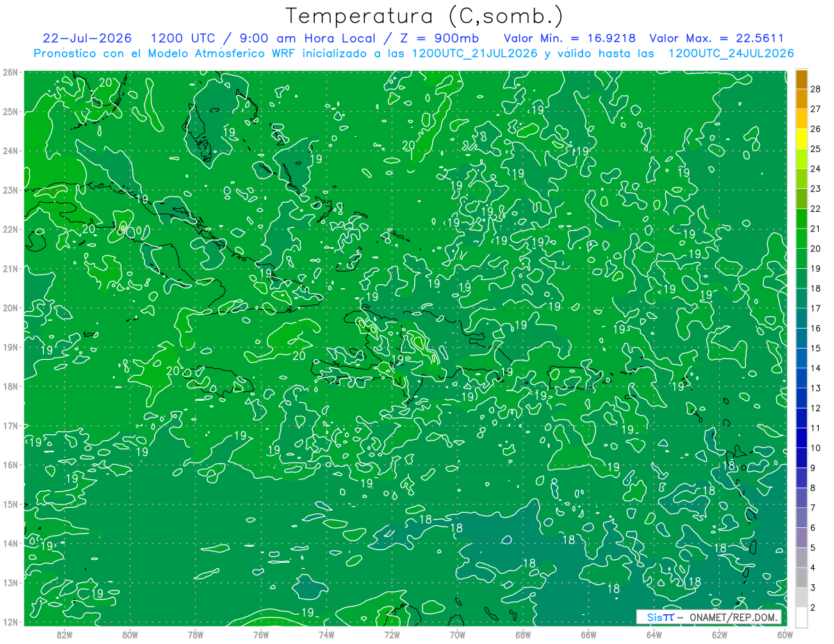Click the "1200UTC_21JUL2026" initialization time text
The width and height of the screenshot is (834, 644).
[475, 53]
